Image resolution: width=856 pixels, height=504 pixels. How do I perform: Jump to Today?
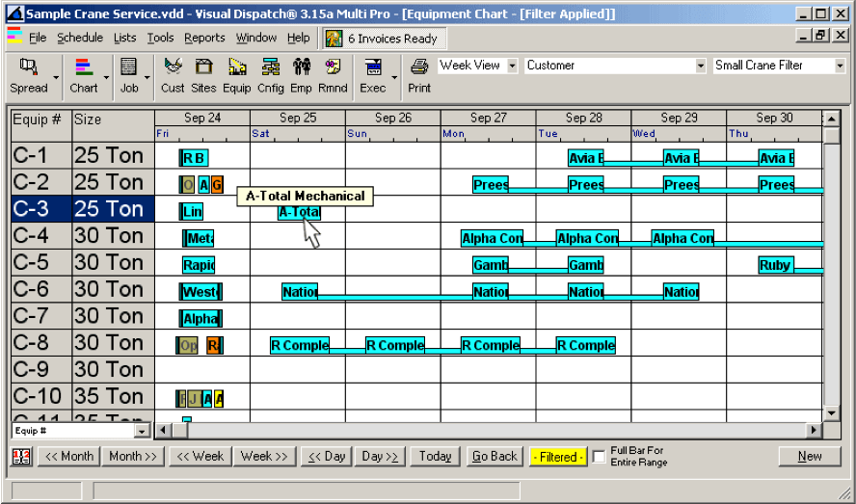(435, 457)
